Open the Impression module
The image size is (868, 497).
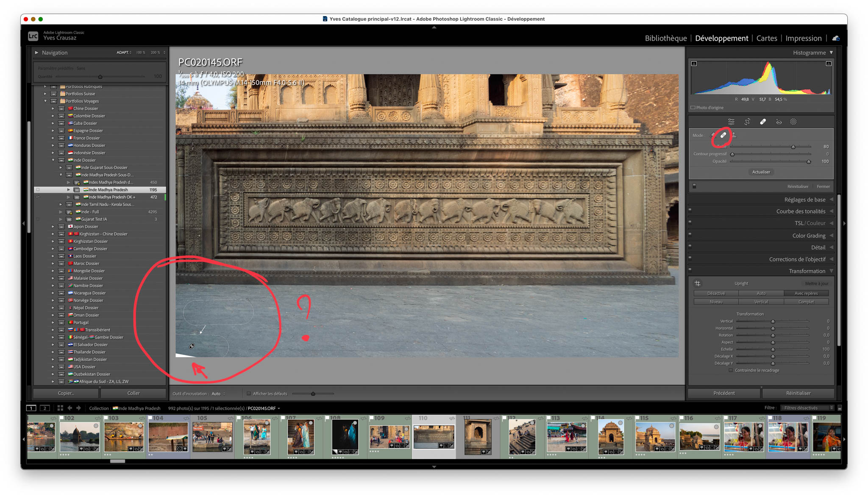coord(804,38)
